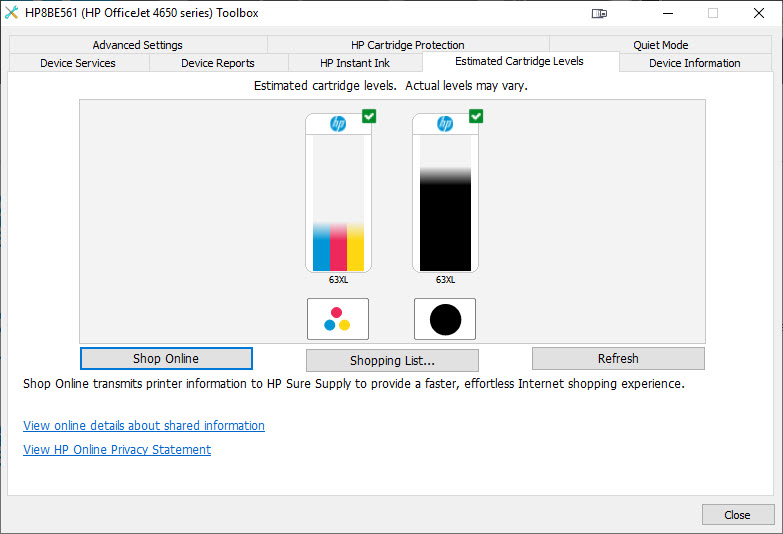
Task: Click the device icon in title bar
Action: [x=599, y=13]
